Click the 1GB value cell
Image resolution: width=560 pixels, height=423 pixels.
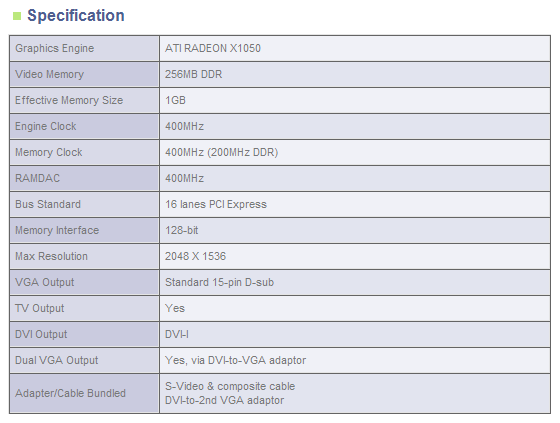(x=355, y=100)
